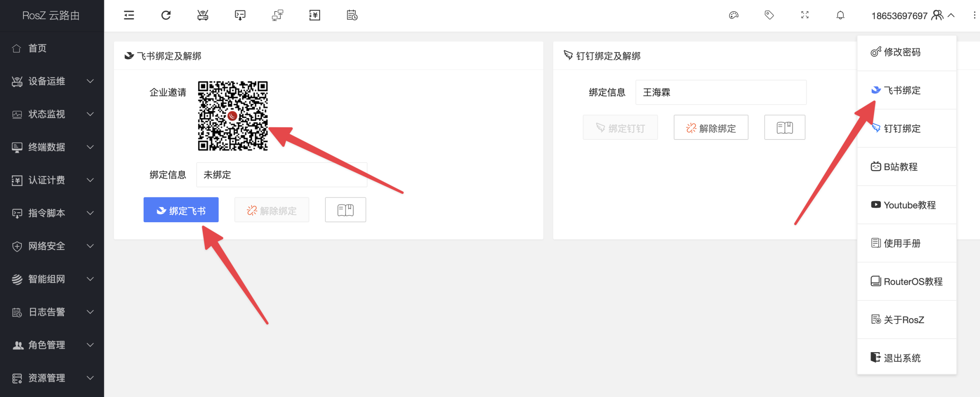
Task: Click the DingTalk 解除绑定 button
Action: [711, 127]
